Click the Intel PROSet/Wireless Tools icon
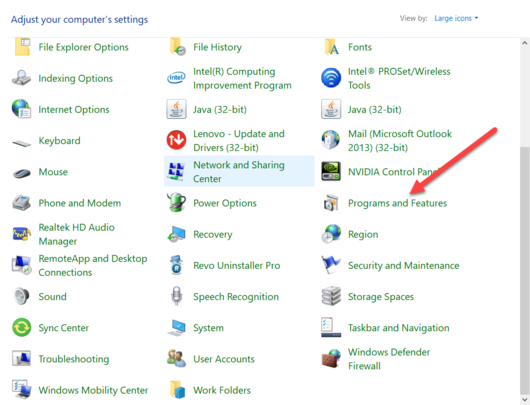530x405 pixels. point(331,78)
